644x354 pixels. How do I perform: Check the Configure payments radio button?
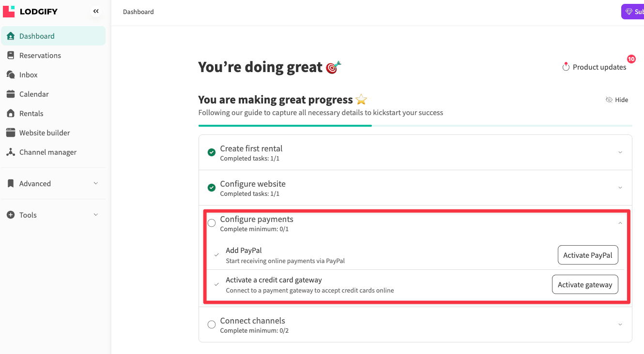[x=212, y=223]
